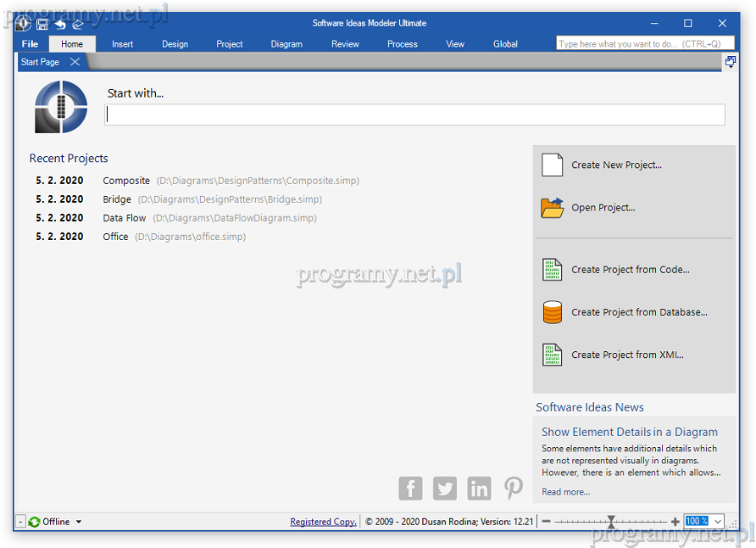Click the Create Project from Database icon

coord(552,312)
